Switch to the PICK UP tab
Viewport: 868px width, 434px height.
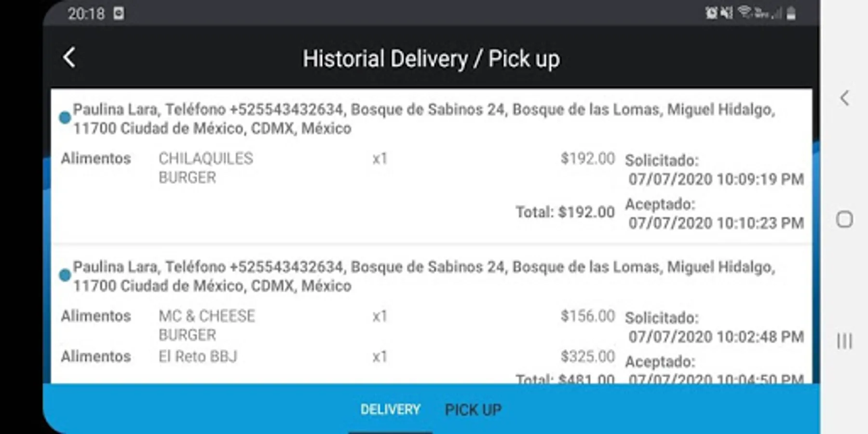coord(473,410)
